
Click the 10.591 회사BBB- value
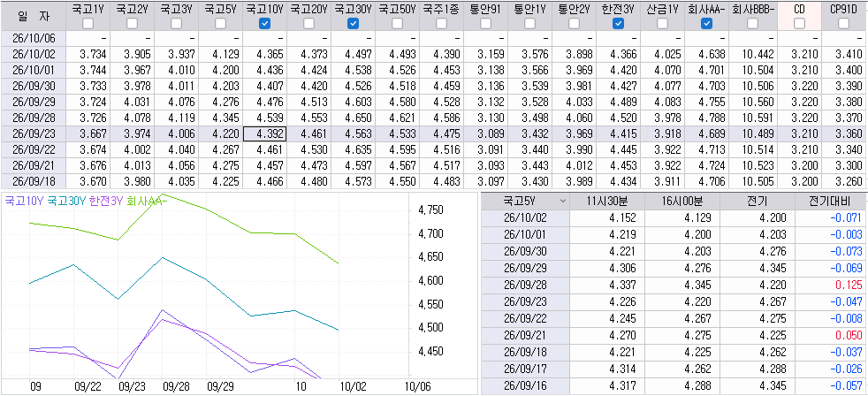753,118
